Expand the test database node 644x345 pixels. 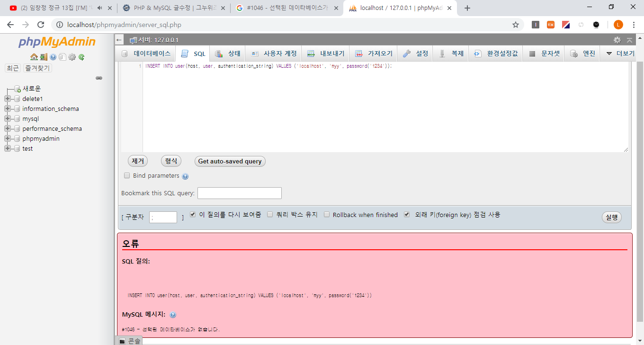click(7, 148)
